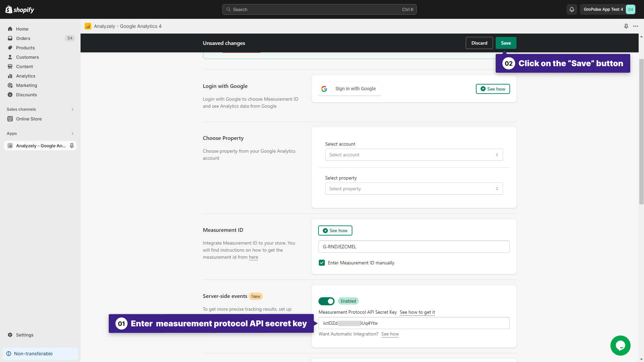Open the three-dot more actions menu

point(636,26)
